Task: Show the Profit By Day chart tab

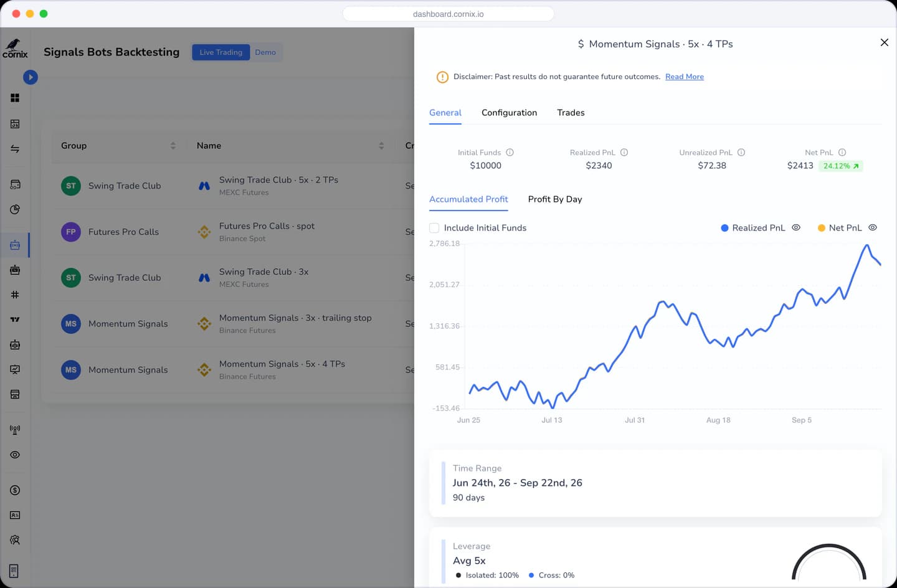Action: tap(555, 199)
